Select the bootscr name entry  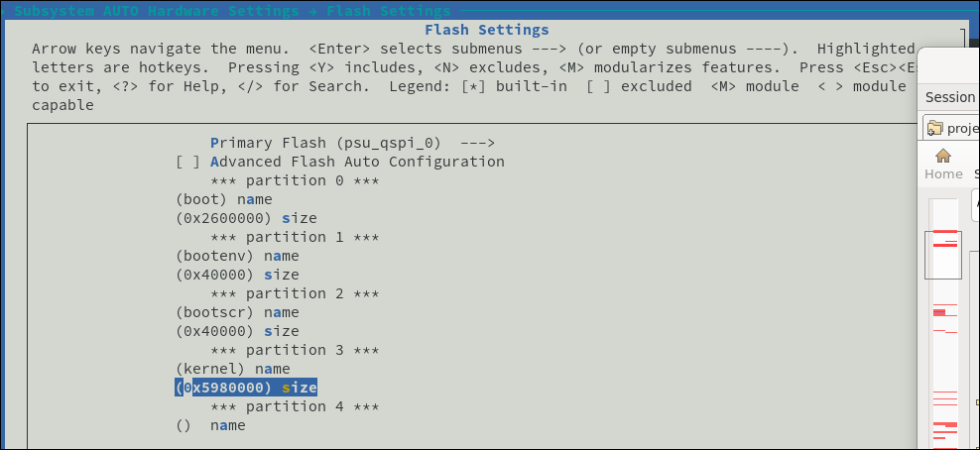[237, 312]
